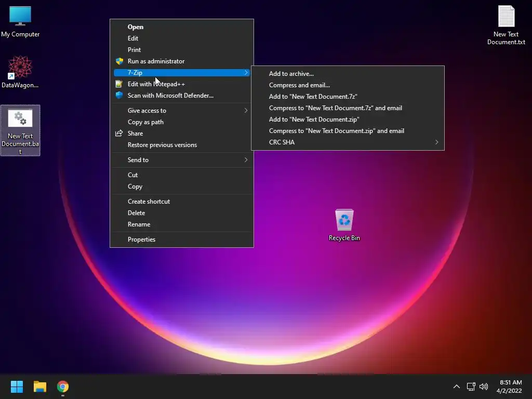
Task: Select the Recycle Bin icon
Action: [x=344, y=225]
